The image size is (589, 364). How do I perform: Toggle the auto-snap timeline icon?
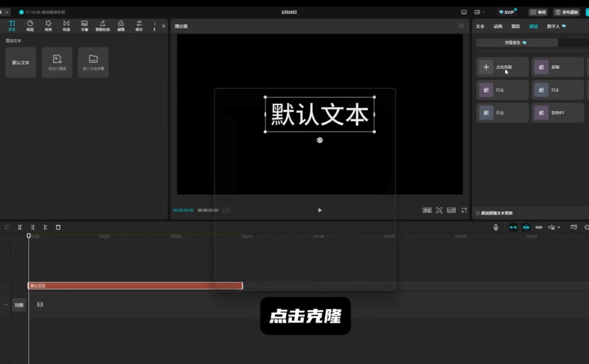[x=526, y=227]
